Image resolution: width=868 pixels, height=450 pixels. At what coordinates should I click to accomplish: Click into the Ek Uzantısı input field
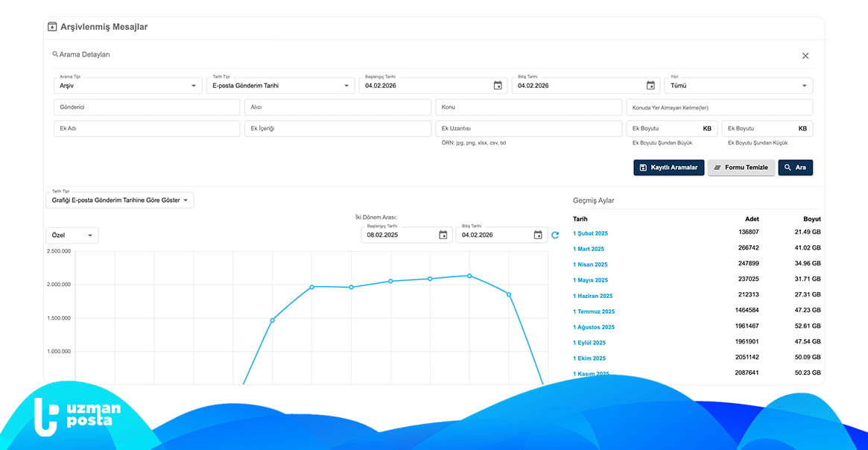pos(528,129)
